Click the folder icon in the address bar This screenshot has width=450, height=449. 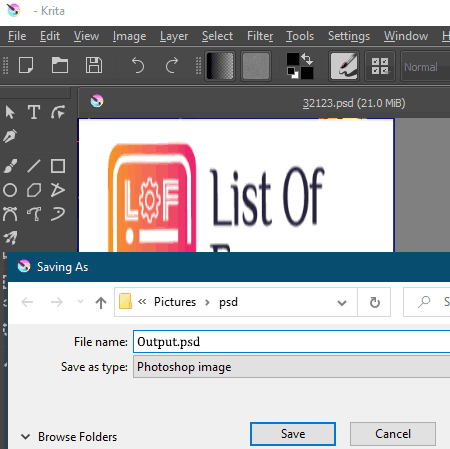pyautogui.click(x=125, y=301)
